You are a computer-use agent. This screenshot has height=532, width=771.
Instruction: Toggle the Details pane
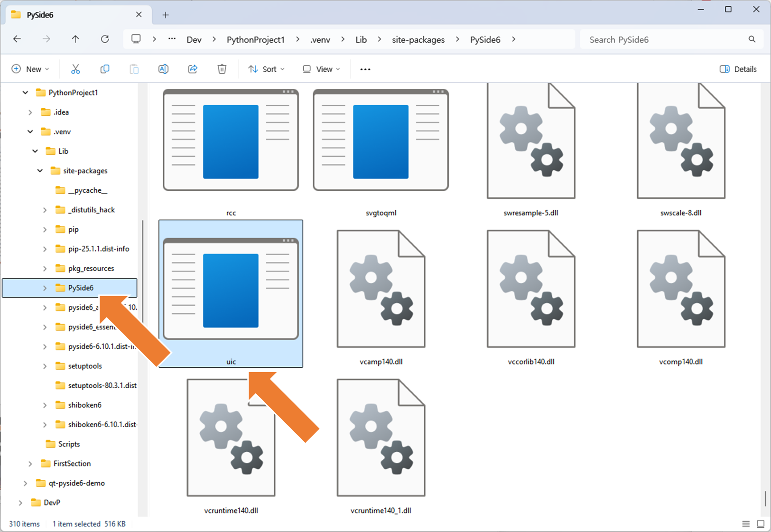point(738,69)
